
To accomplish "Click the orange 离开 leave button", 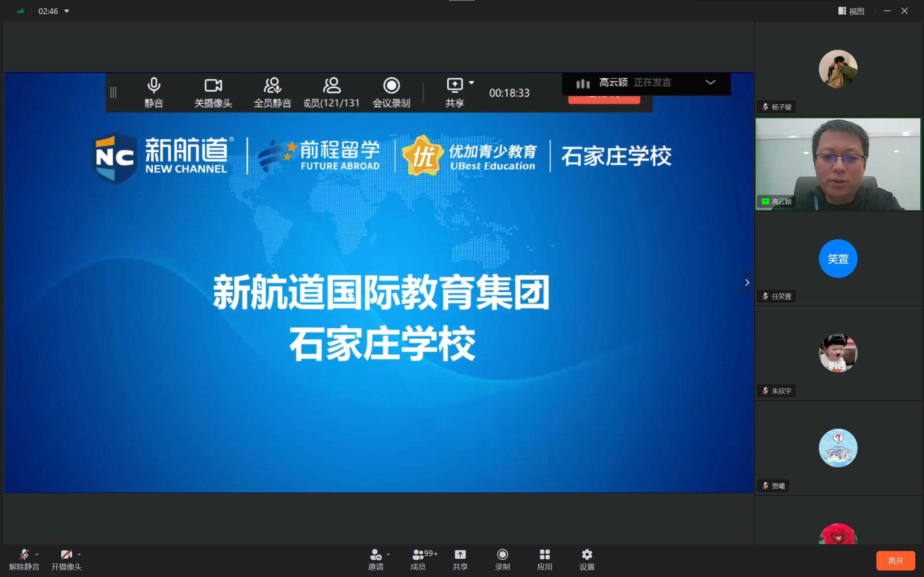I will (x=895, y=561).
